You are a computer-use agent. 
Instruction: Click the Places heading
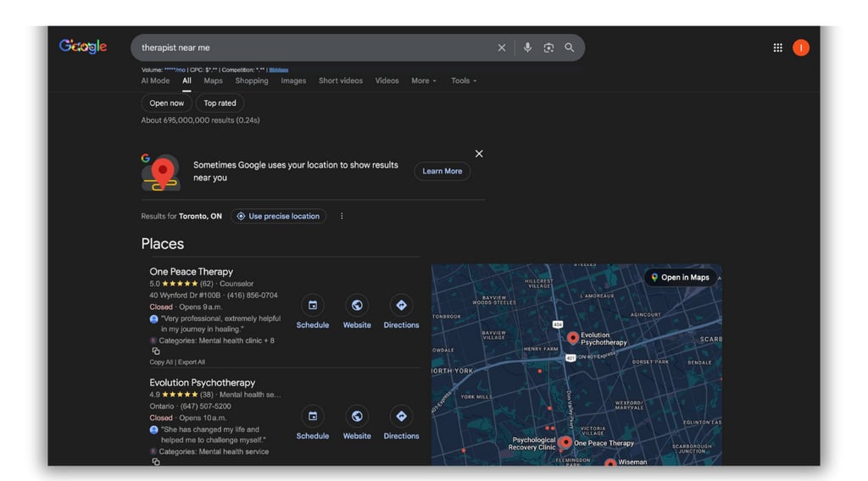click(162, 244)
